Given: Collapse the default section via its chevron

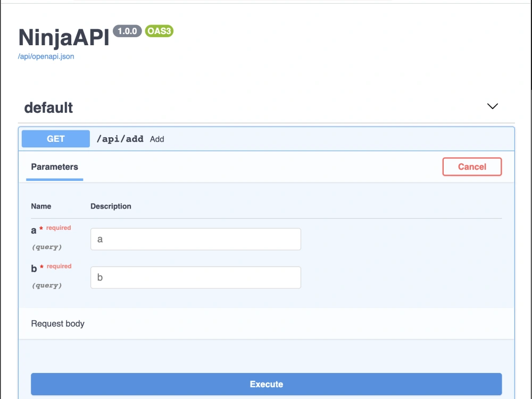Looking at the screenshot, I should click(492, 106).
